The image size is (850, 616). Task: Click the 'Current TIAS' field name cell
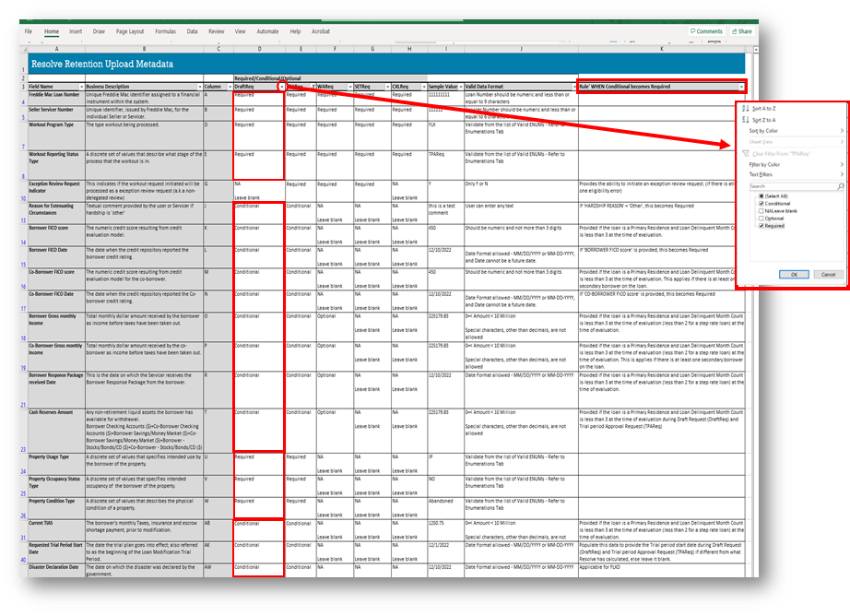click(x=56, y=530)
